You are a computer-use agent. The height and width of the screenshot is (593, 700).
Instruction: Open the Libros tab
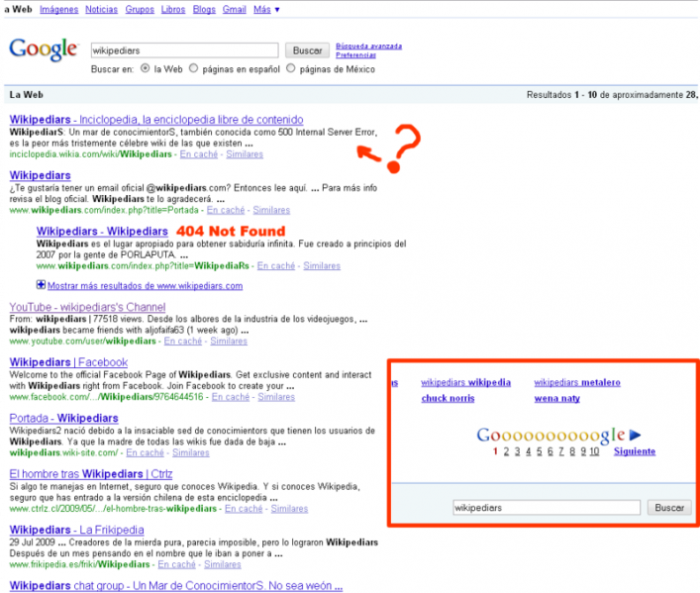172,9
